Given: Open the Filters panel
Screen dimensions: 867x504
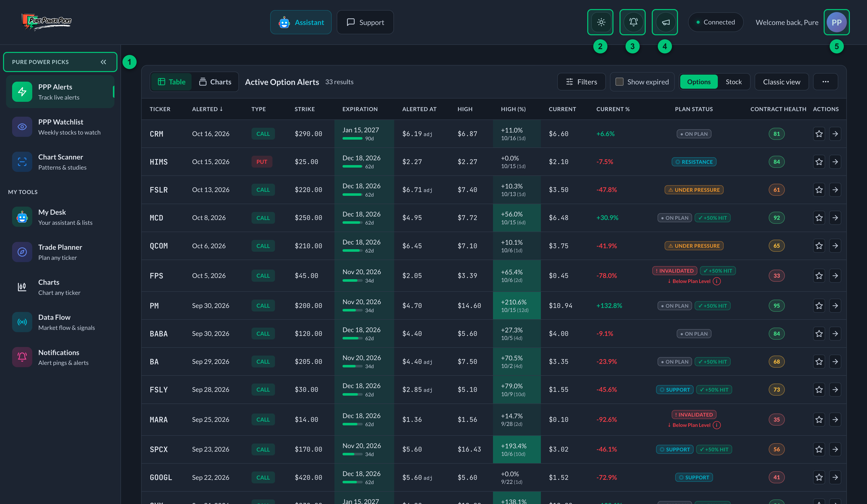Looking at the screenshot, I should coord(581,82).
